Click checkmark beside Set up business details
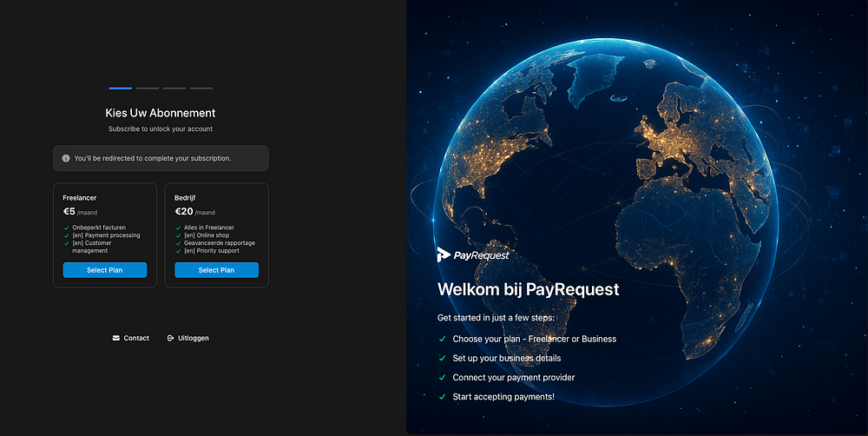Viewport: 868px width, 436px height. coord(442,358)
